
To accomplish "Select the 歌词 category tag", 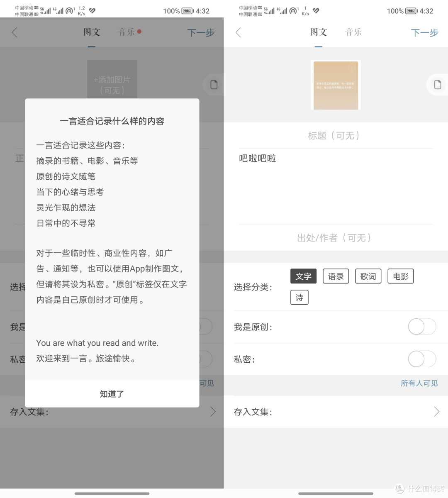I will 368,276.
